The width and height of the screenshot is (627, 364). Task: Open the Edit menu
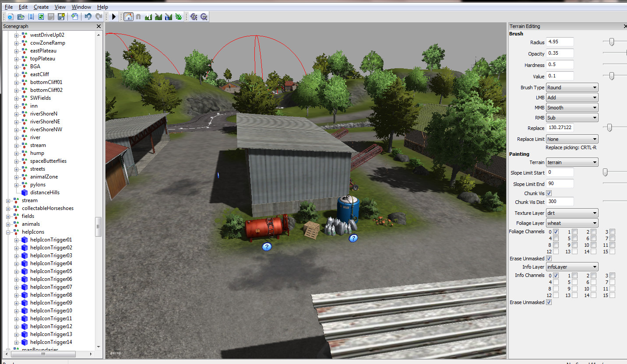(x=23, y=7)
